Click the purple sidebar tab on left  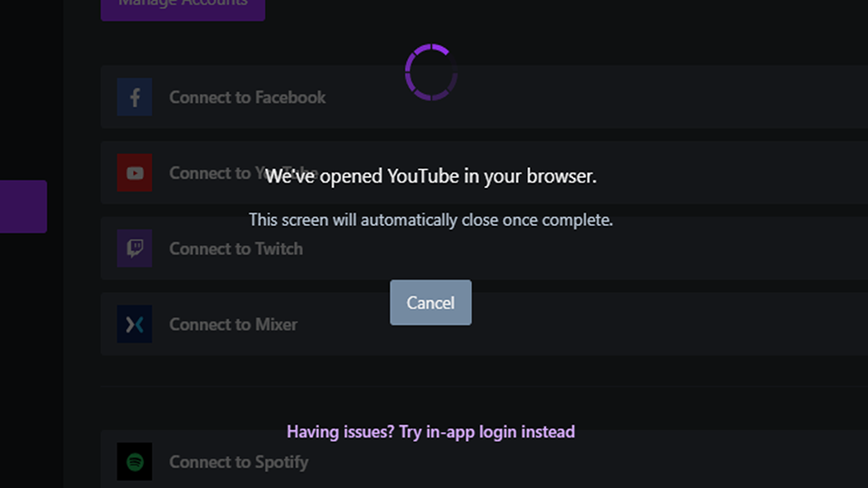point(24,206)
